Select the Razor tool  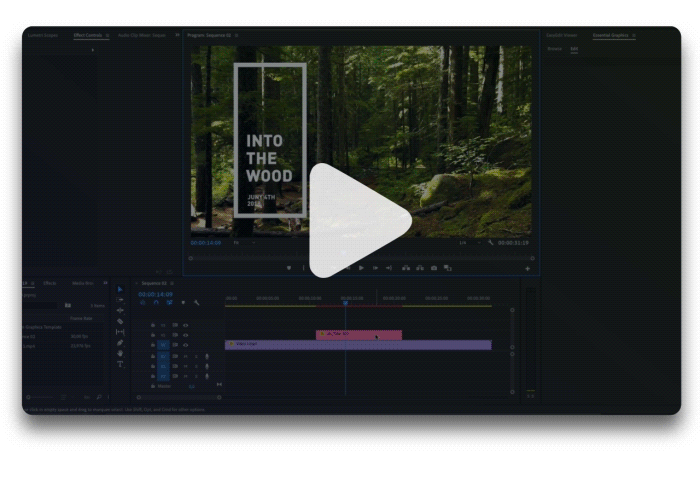click(x=120, y=321)
